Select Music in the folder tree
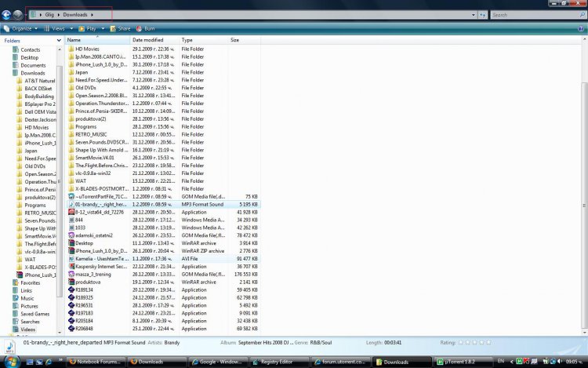This screenshot has width=588, height=368. coord(27,298)
